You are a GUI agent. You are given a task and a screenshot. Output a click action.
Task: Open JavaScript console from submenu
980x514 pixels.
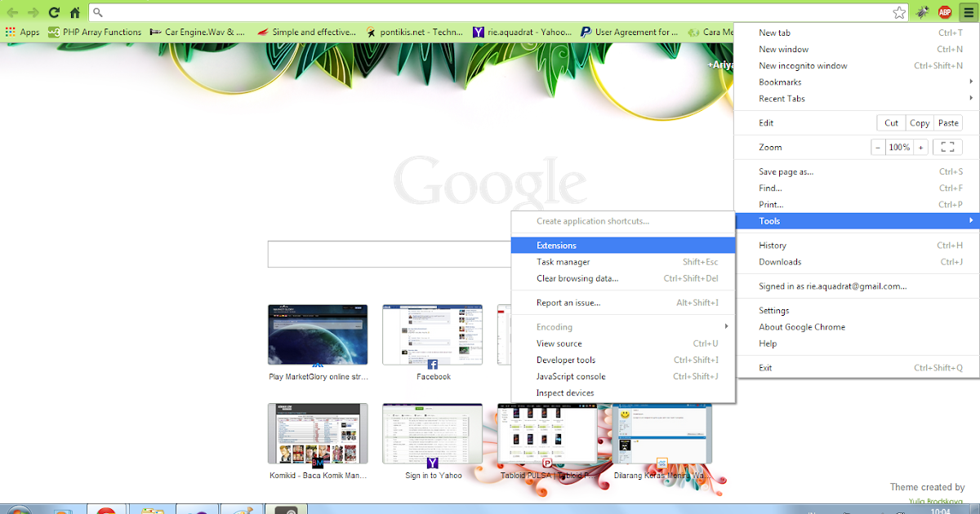coord(623,376)
